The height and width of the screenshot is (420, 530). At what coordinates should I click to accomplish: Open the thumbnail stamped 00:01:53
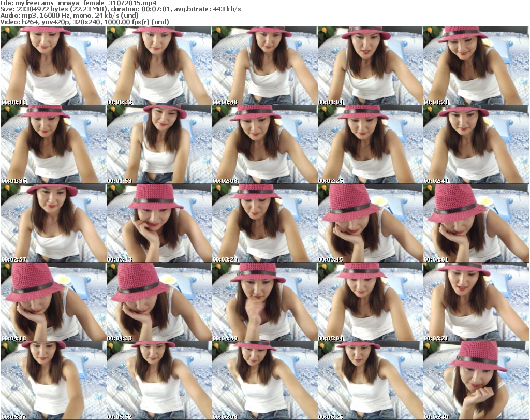pyautogui.click(x=159, y=144)
